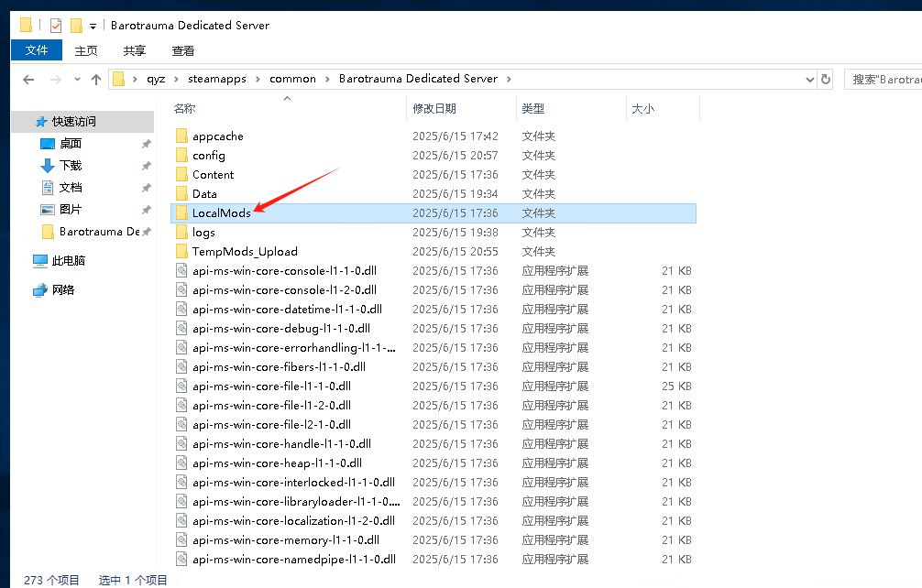
Task: Click the back navigation arrow
Action: click(x=28, y=80)
